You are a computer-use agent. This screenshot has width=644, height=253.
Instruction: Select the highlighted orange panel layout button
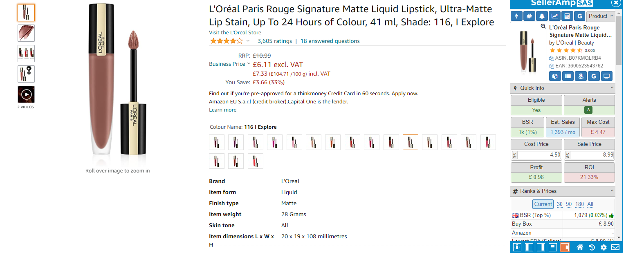click(x=565, y=247)
